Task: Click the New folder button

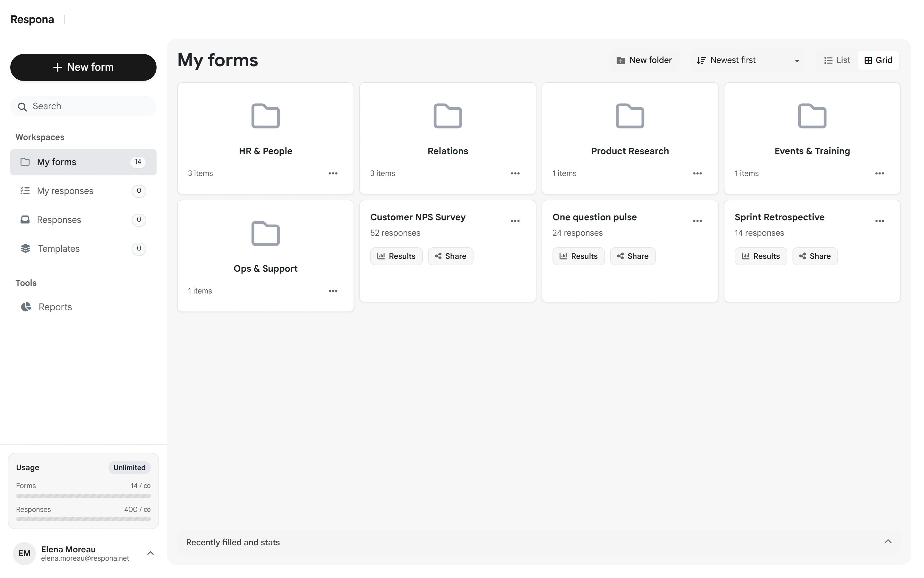Action: point(644,60)
